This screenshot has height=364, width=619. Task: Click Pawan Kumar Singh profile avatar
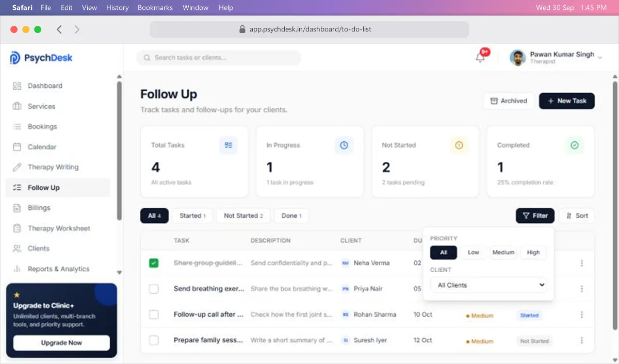(517, 58)
